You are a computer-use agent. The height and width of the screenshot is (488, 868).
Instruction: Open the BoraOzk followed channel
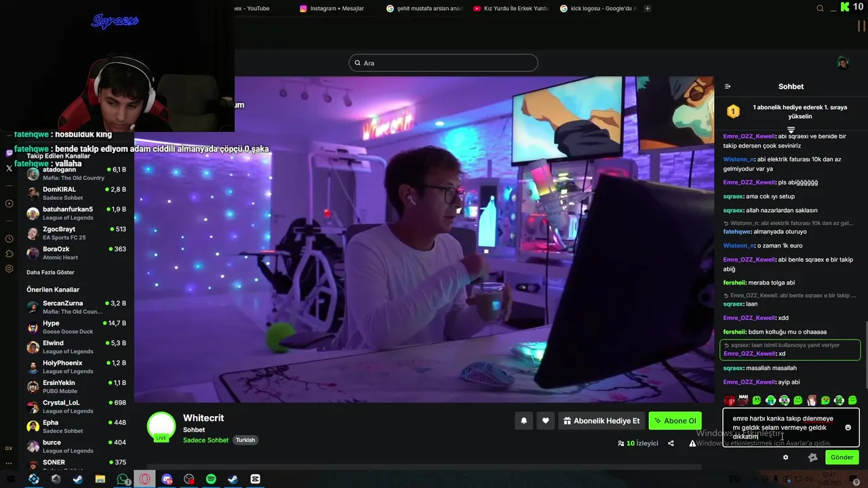click(76, 253)
